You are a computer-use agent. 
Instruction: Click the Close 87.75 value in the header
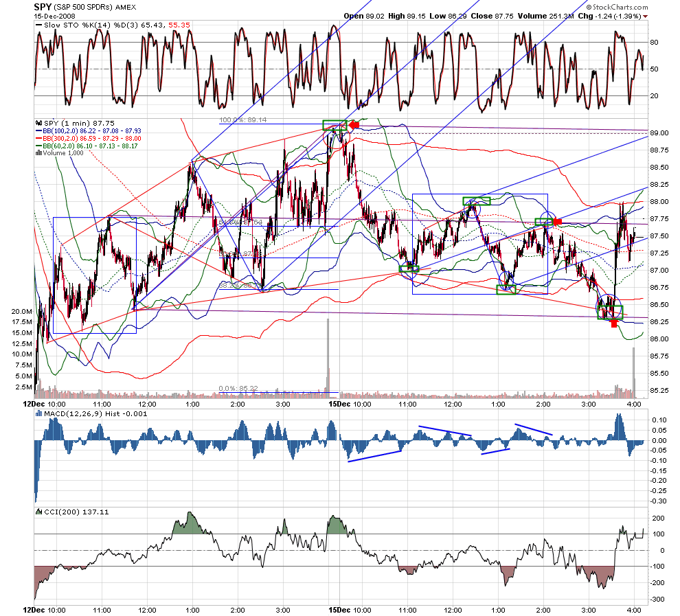point(492,16)
